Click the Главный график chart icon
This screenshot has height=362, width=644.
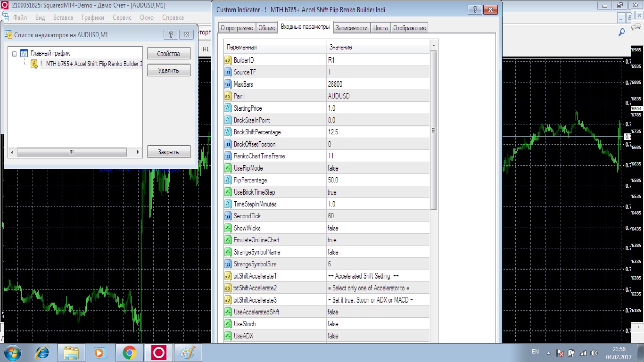pyautogui.click(x=24, y=53)
